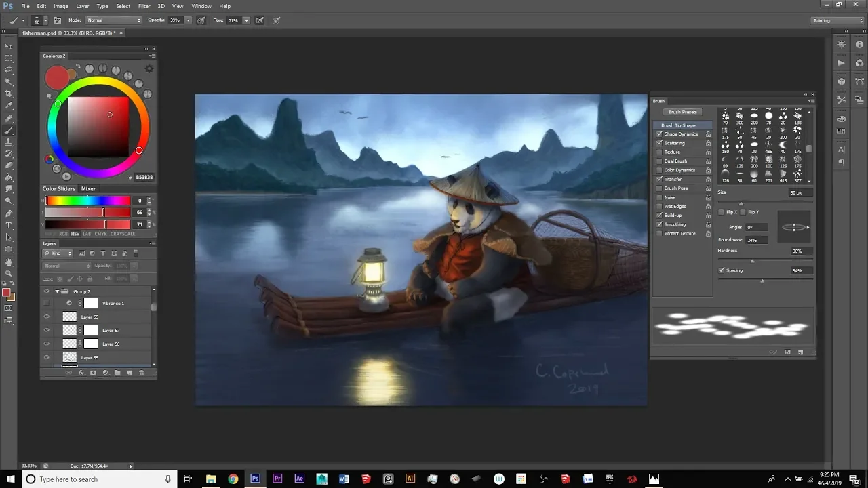868x488 pixels.
Task: Click the Hue rainbow slider
Action: click(x=87, y=201)
